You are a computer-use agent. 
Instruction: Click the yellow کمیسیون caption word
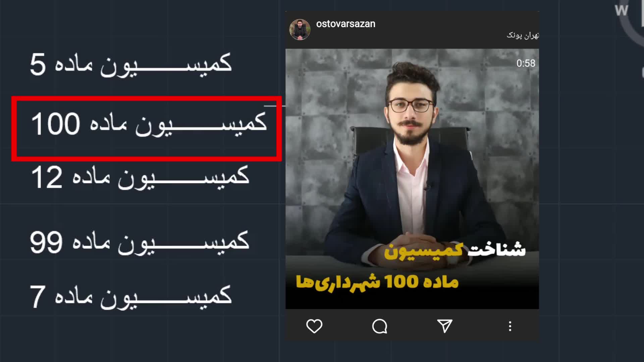424,251
